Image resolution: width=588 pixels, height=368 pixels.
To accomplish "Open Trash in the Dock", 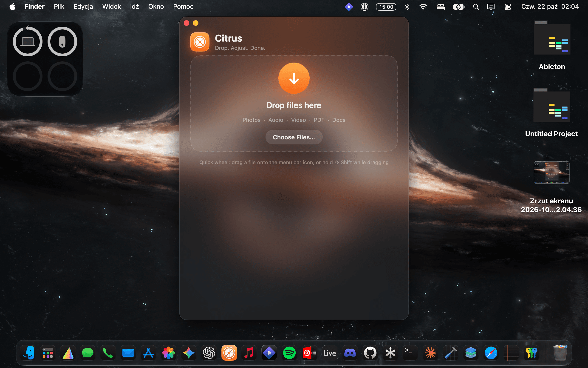I will pyautogui.click(x=560, y=353).
